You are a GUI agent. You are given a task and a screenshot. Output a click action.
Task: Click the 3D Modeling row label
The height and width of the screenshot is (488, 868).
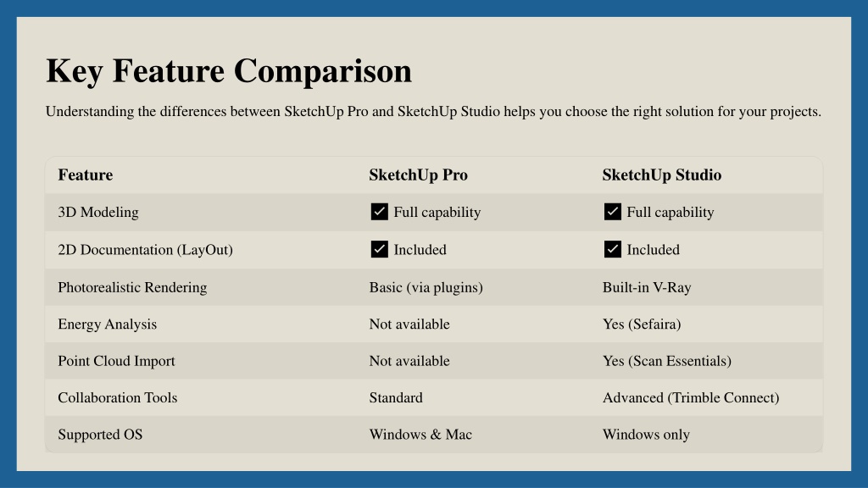[x=97, y=213]
